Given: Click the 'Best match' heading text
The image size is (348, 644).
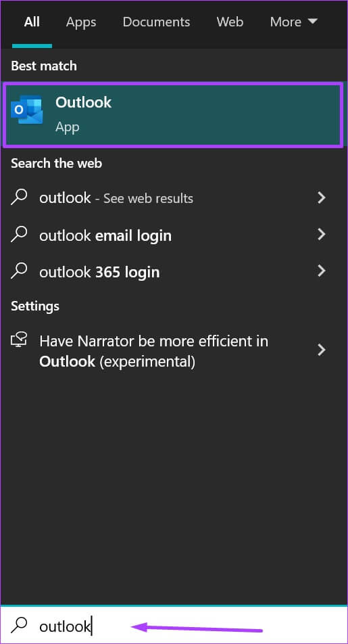Looking at the screenshot, I should 44,66.
